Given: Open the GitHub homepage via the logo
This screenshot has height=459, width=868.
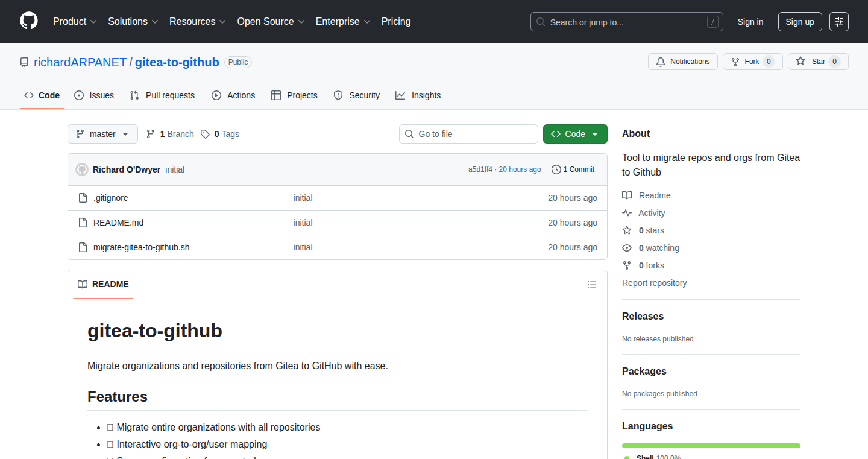Looking at the screenshot, I should click(29, 21).
